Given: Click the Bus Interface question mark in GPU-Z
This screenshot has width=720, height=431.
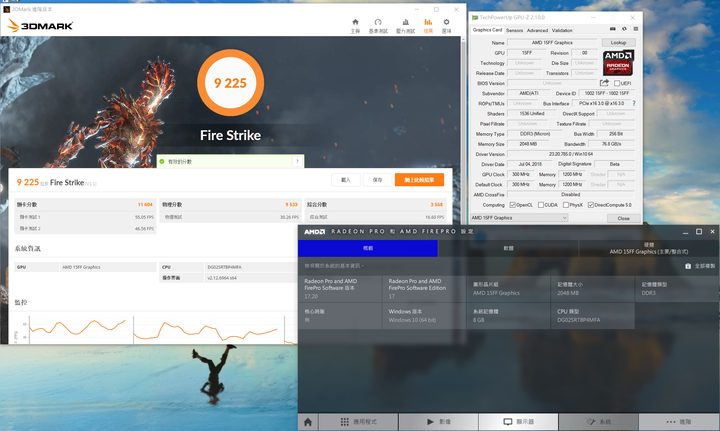Looking at the screenshot, I should point(634,103).
